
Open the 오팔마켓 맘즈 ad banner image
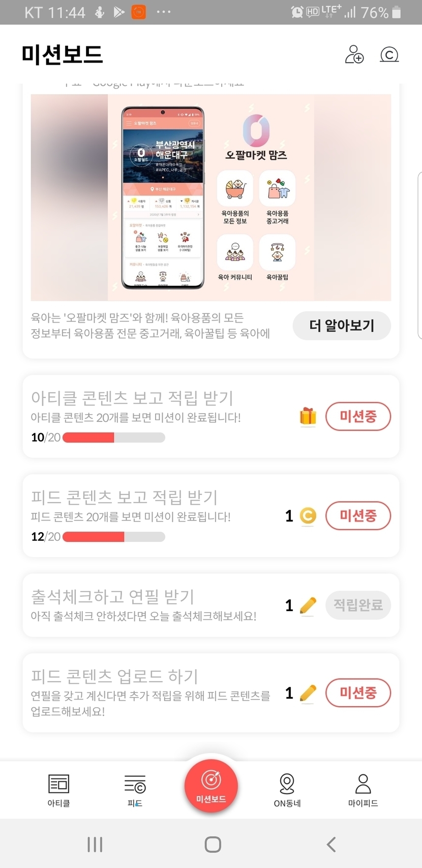[x=210, y=197]
